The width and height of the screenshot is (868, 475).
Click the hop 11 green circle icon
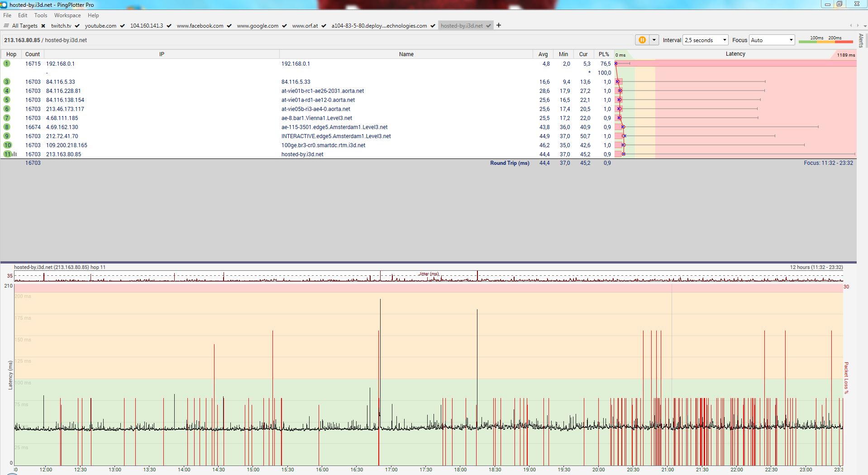[x=7, y=154]
